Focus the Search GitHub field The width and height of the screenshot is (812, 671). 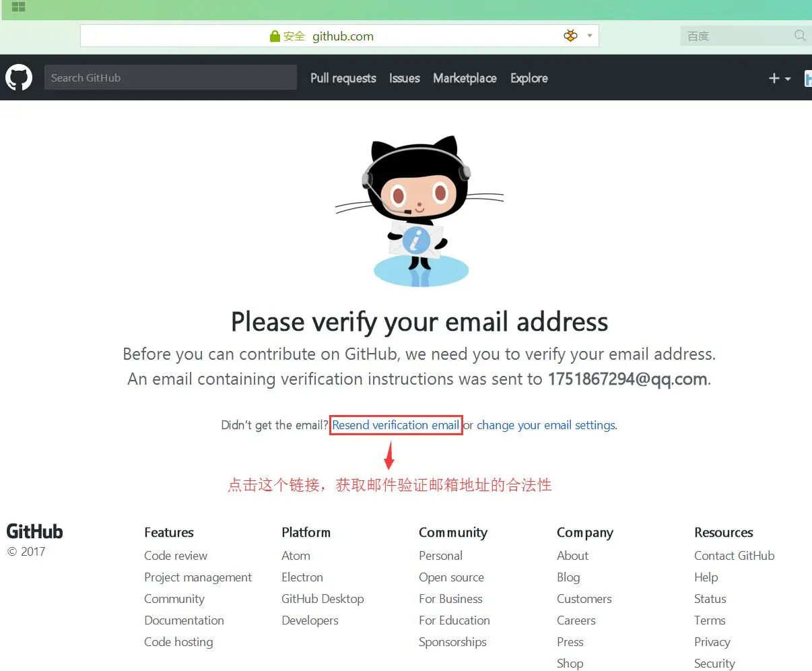[170, 77]
